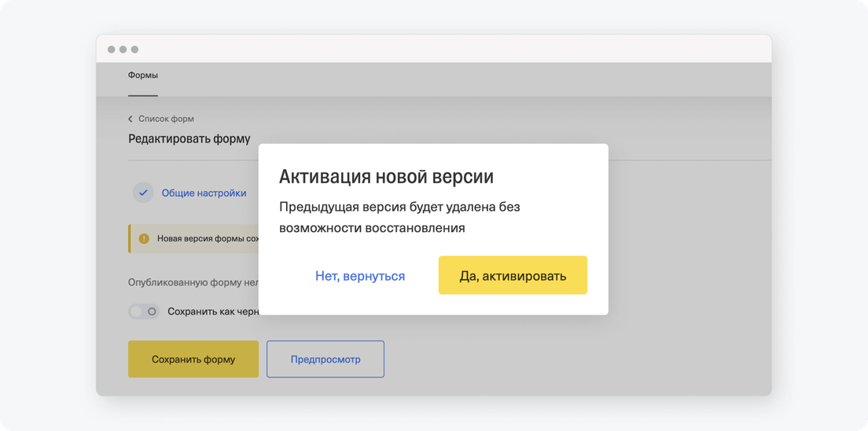Viewport: 868px width, 431px height.
Task: Click the dialog title "Активация новой версии"
Action: pos(386,177)
